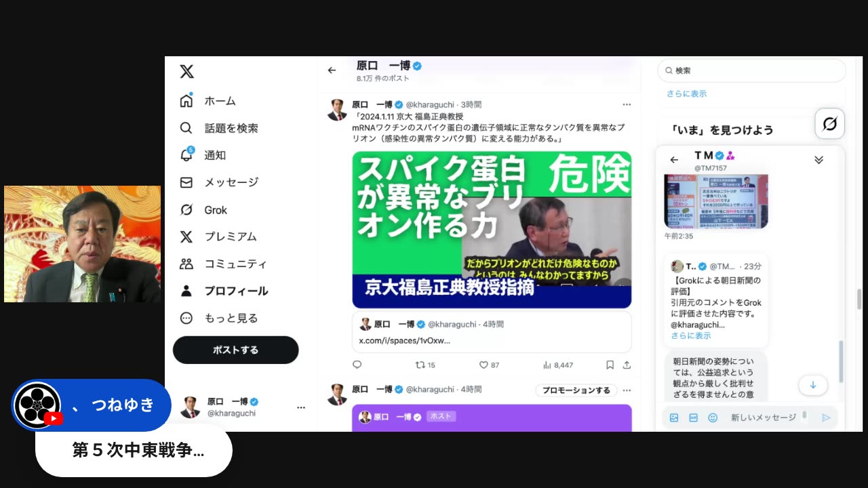Click the Grok icon in sidebar
Viewport: 868px width, 488px height.
click(186, 209)
